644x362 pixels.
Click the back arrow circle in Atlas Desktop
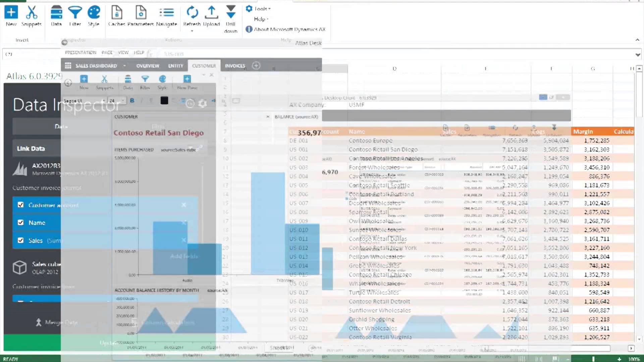(68, 83)
